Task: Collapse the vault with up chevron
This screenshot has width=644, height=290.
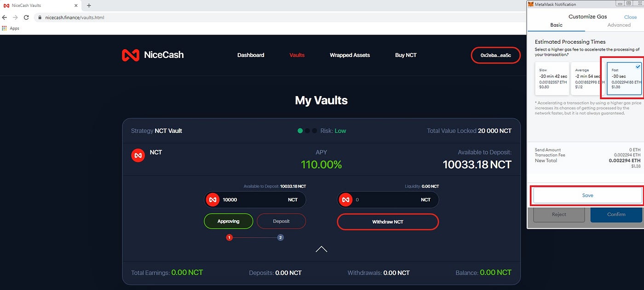Action: click(321, 249)
